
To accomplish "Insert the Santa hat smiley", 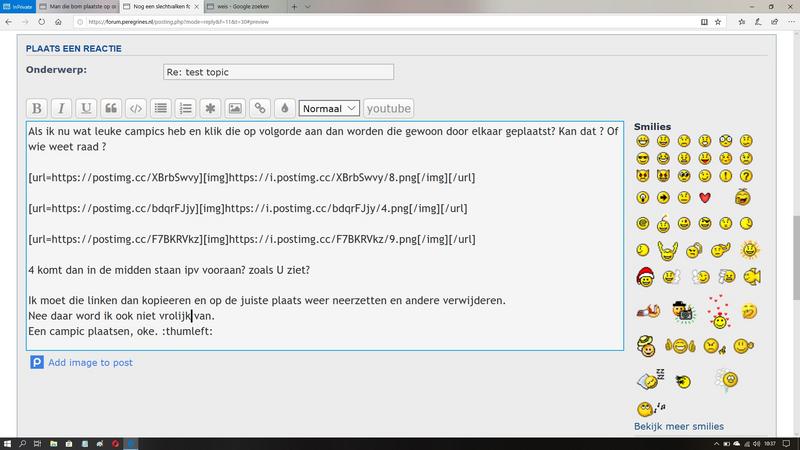I will click(645, 277).
